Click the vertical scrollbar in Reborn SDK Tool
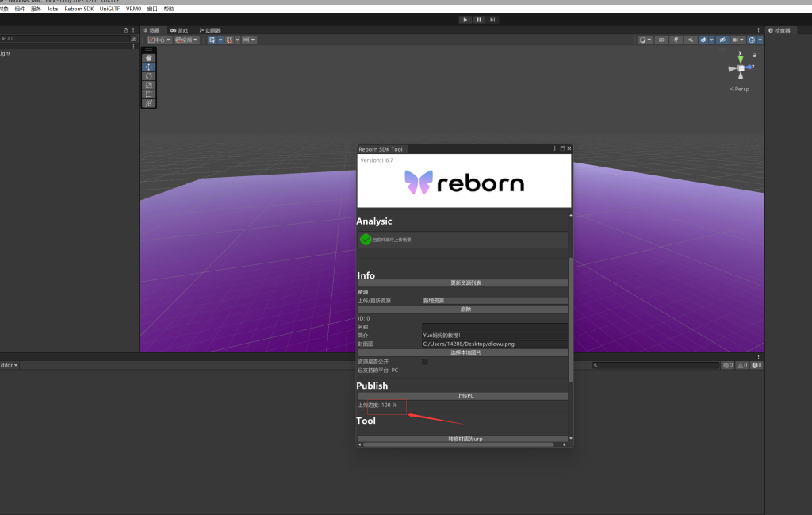 (x=570, y=317)
